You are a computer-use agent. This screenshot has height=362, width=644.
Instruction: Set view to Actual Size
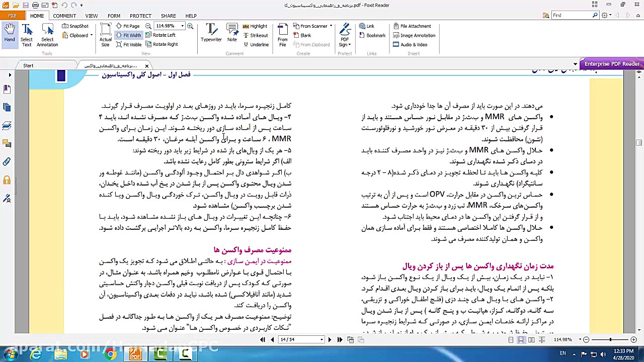click(105, 35)
